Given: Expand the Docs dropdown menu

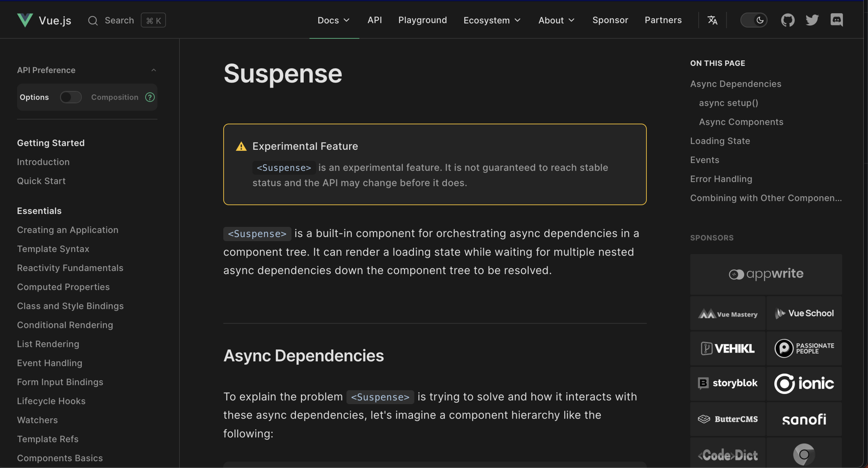Looking at the screenshot, I should point(333,20).
